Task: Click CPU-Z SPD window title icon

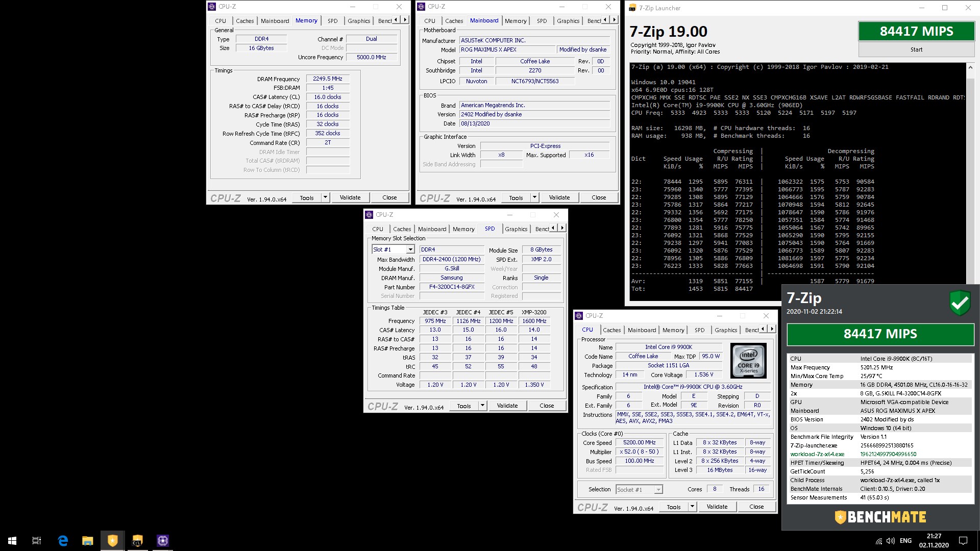Action: [x=369, y=215]
